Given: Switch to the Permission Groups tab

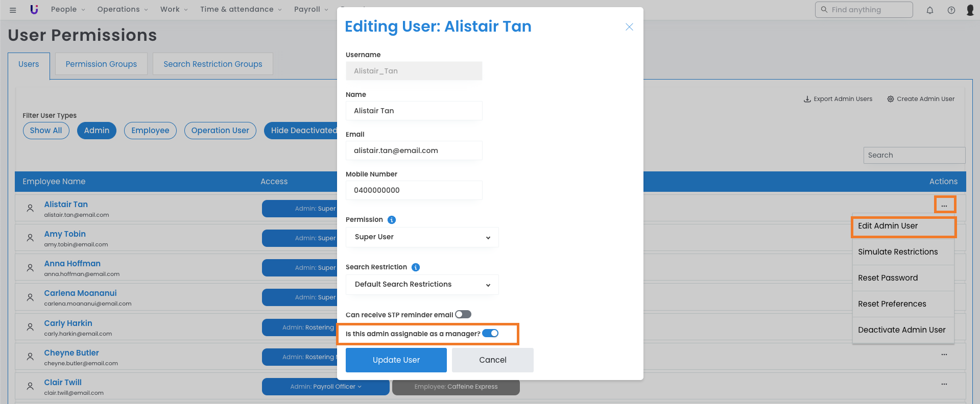Looking at the screenshot, I should pos(101,64).
